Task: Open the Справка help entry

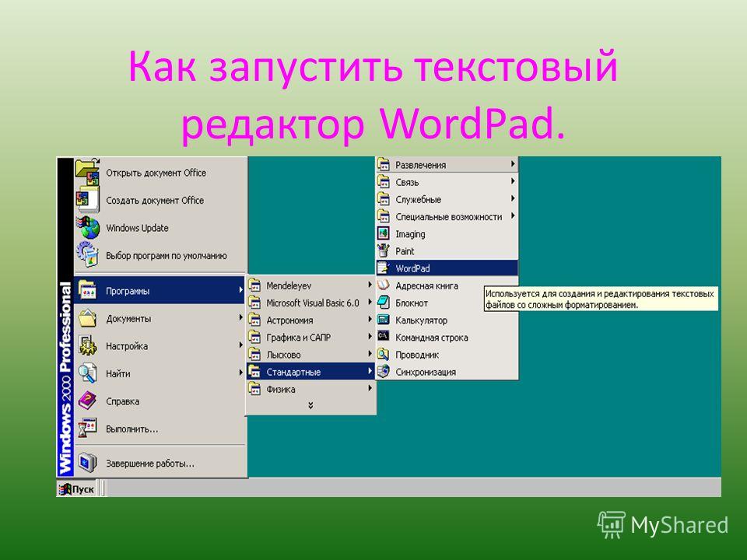Action: coord(160,401)
